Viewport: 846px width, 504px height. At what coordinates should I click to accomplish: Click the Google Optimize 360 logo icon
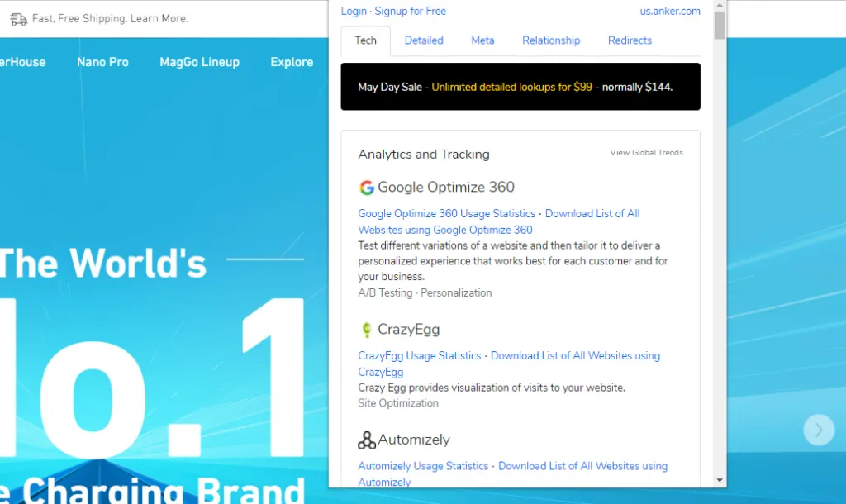pos(367,188)
